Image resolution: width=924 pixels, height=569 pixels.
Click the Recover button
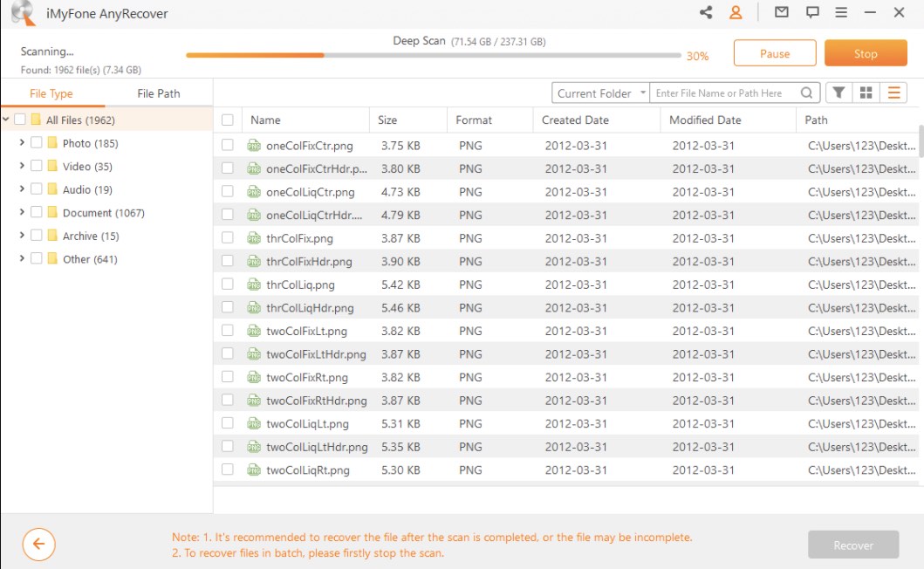853,545
